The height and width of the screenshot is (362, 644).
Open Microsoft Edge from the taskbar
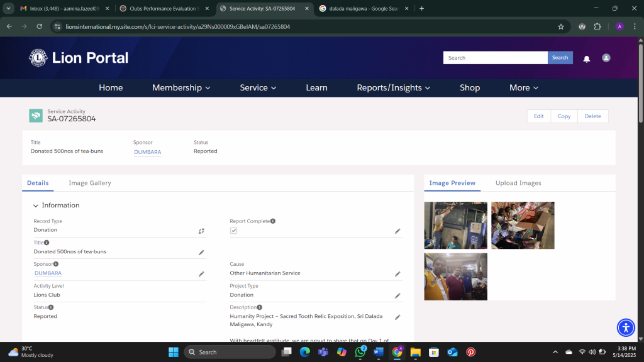[305, 352]
